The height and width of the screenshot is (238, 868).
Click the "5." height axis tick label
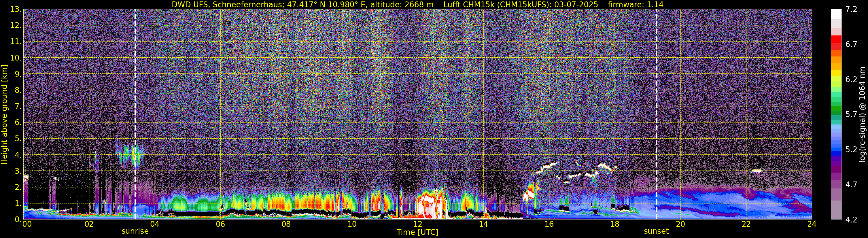coord(18,139)
